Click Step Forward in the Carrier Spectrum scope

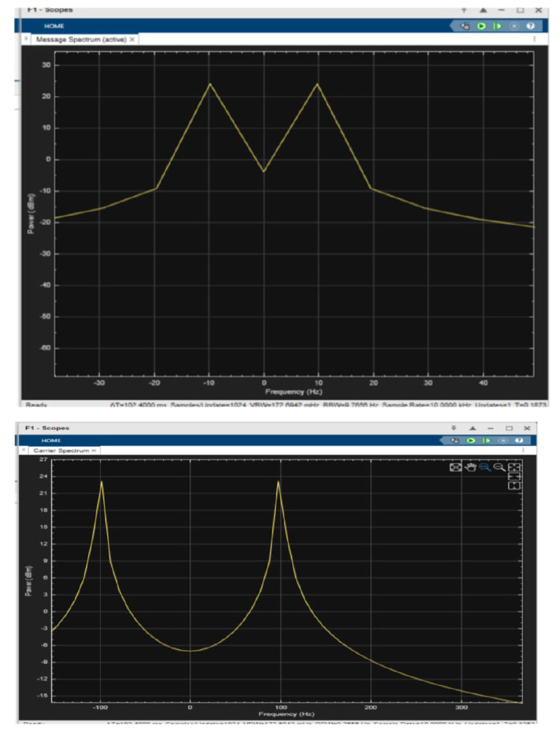pyautogui.click(x=486, y=440)
